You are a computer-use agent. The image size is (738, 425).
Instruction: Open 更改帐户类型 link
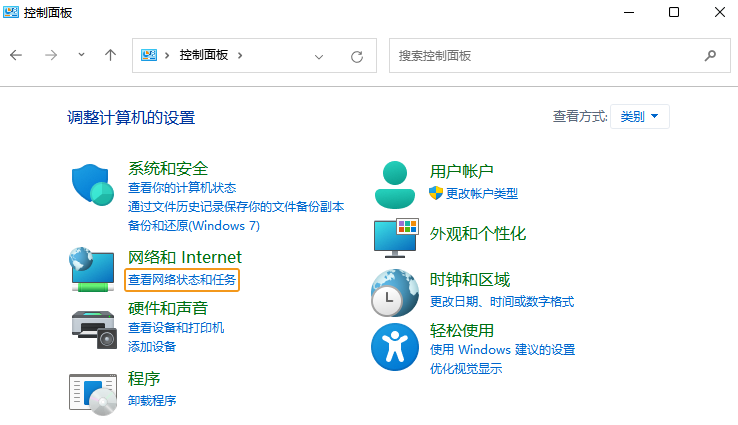(482, 193)
